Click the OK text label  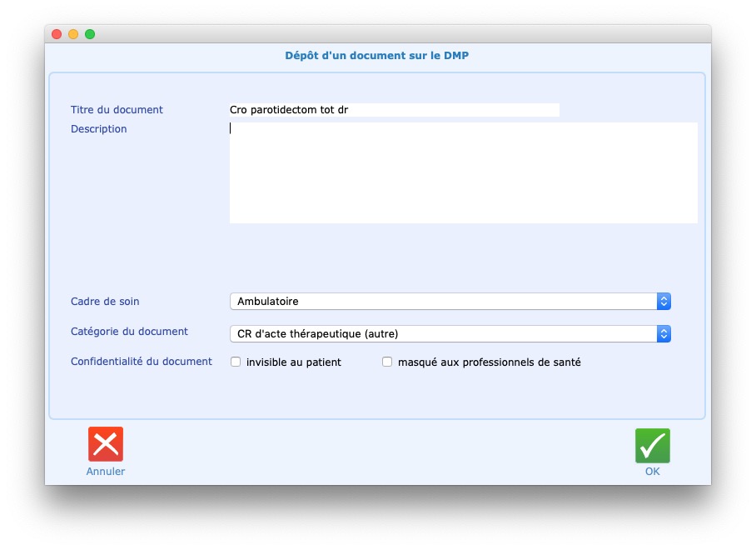(652, 472)
